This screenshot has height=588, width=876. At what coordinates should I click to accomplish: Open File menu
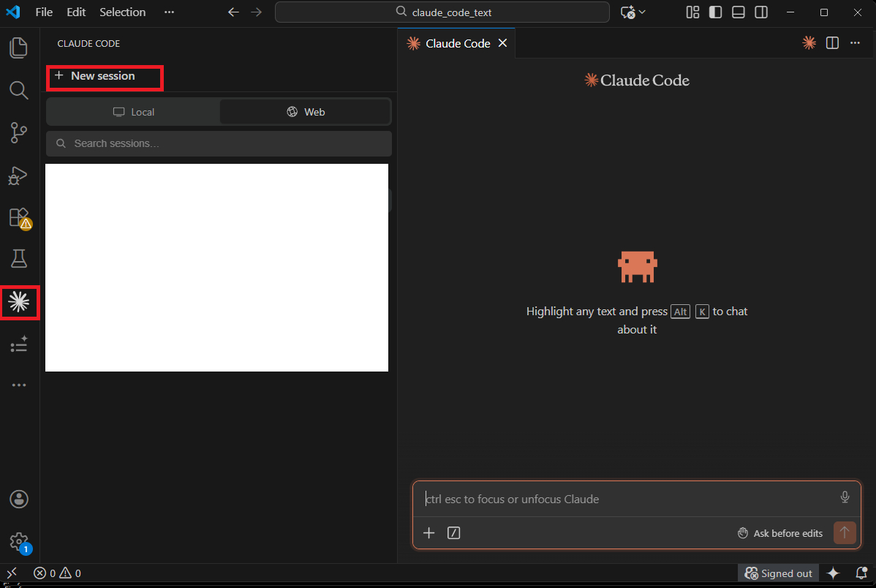tap(44, 12)
